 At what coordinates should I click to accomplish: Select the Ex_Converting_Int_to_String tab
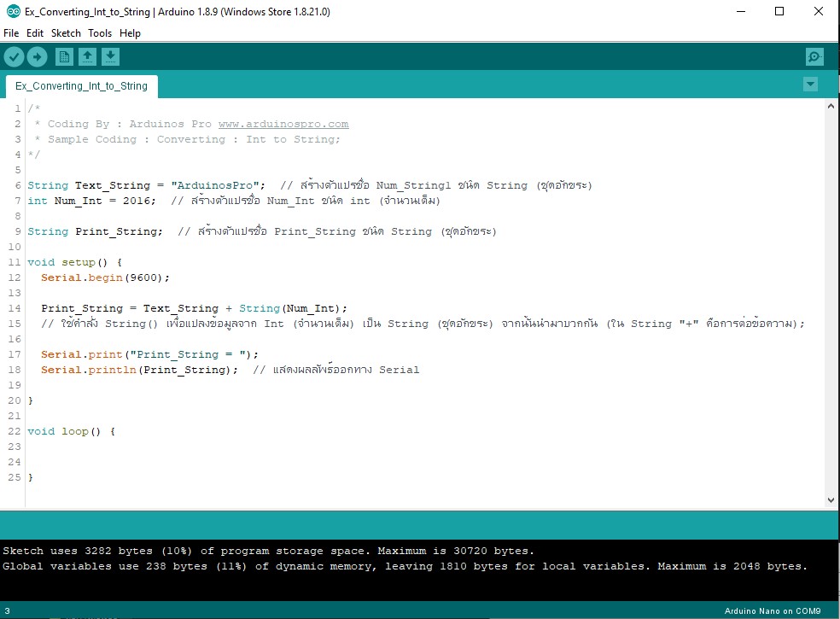tap(81, 86)
